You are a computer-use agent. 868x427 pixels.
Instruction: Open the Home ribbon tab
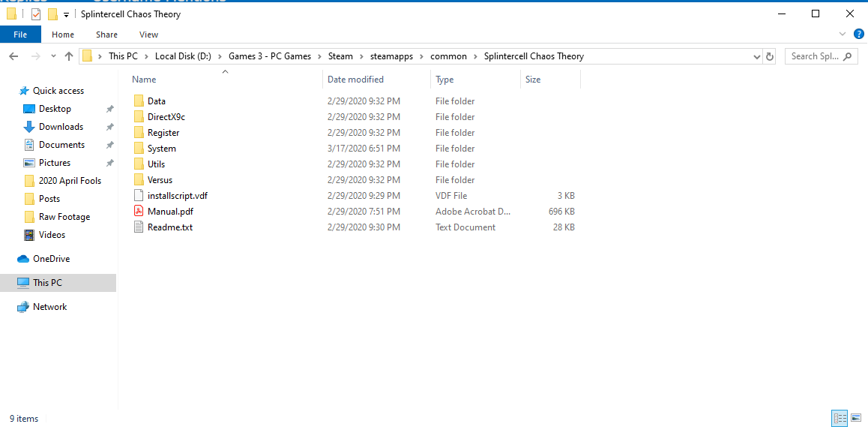63,35
